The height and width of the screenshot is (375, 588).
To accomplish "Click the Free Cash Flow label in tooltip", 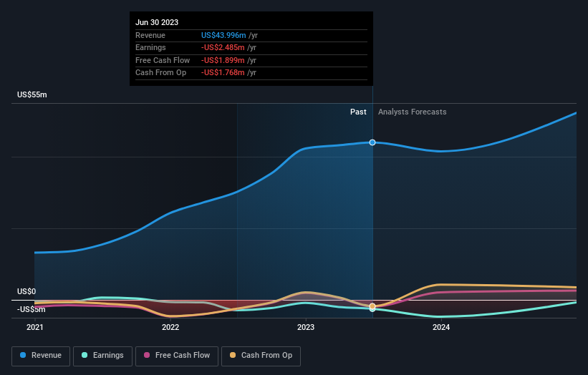I will point(163,60).
